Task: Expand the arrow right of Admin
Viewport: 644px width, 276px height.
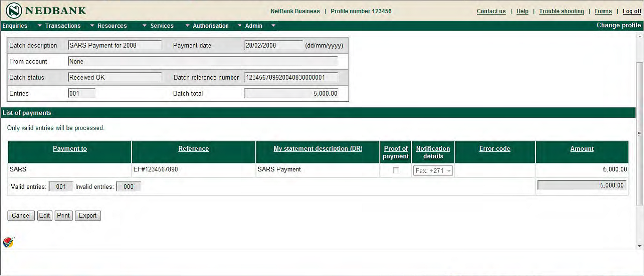Action: pyautogui.click(x=274, y=26)
